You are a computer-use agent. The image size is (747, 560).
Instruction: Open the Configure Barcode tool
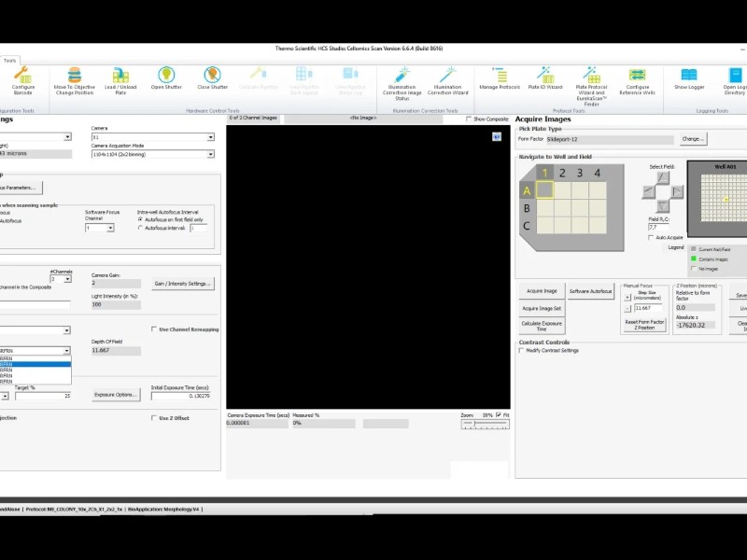(x=22, y=80)
